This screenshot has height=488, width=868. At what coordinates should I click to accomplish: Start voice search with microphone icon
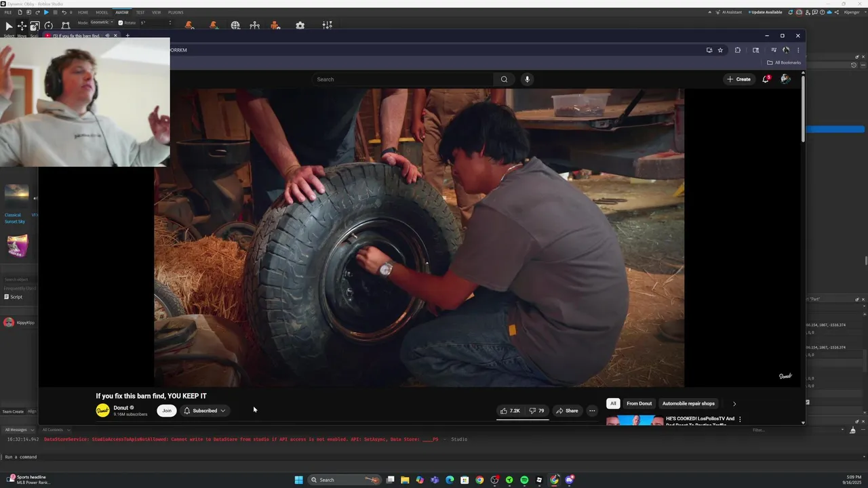(x=527, y=79)
